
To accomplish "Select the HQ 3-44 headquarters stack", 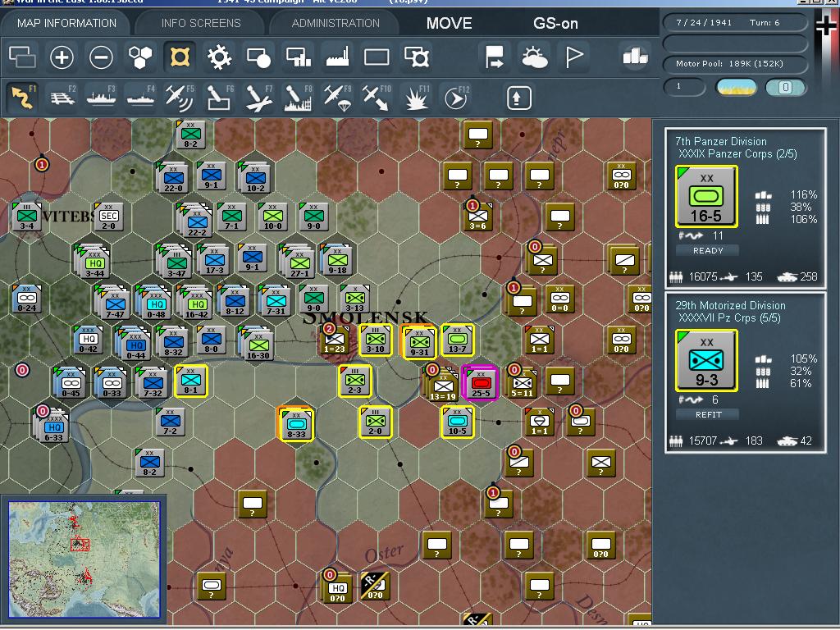I will (x=94, y=261).
